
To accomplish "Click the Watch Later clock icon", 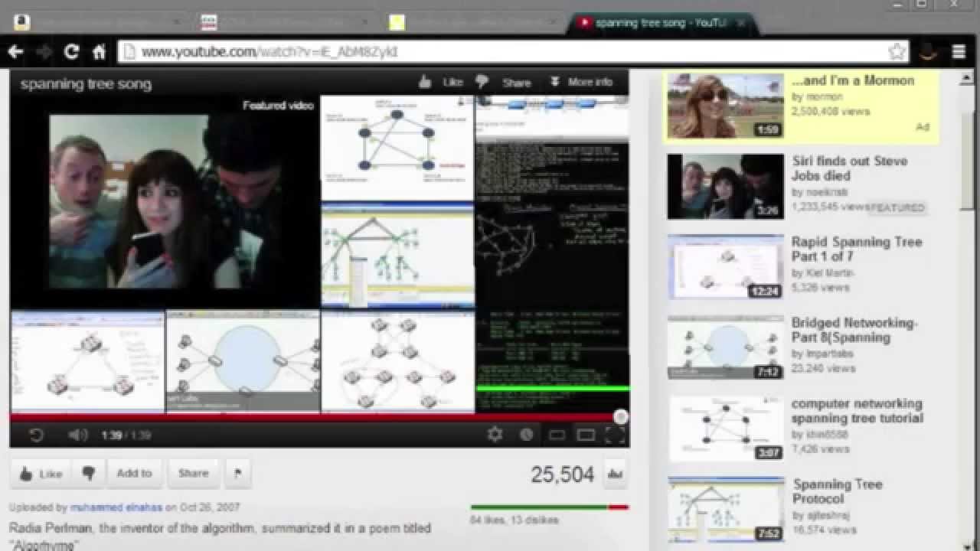I will [x=526, y=435].
